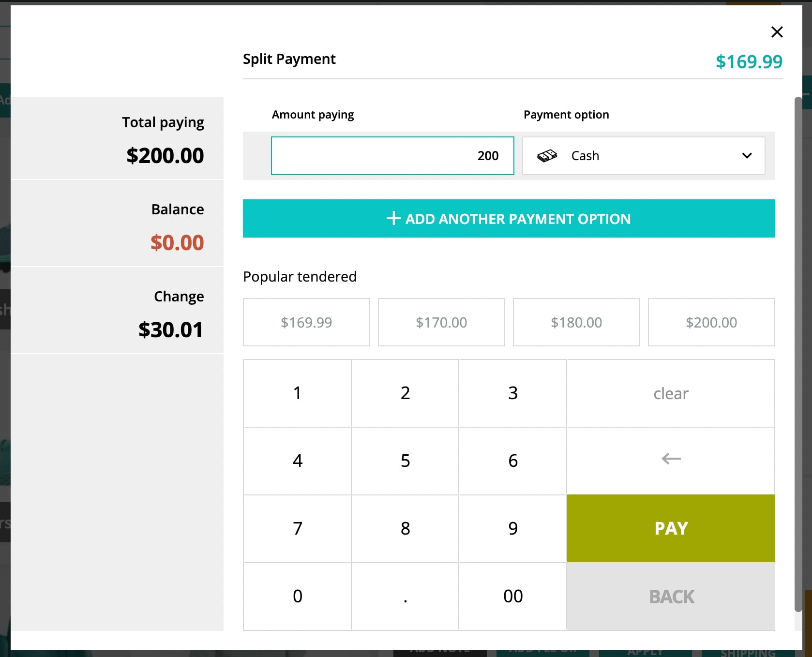Tap keypad digit 5
The width and height of the screenshot is (812, 657).
point(405,461)
